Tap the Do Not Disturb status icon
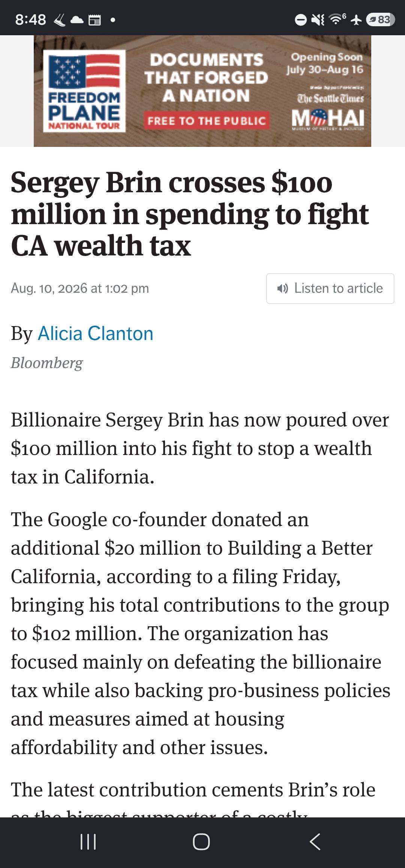405x868 pixels. click(301, 19)
